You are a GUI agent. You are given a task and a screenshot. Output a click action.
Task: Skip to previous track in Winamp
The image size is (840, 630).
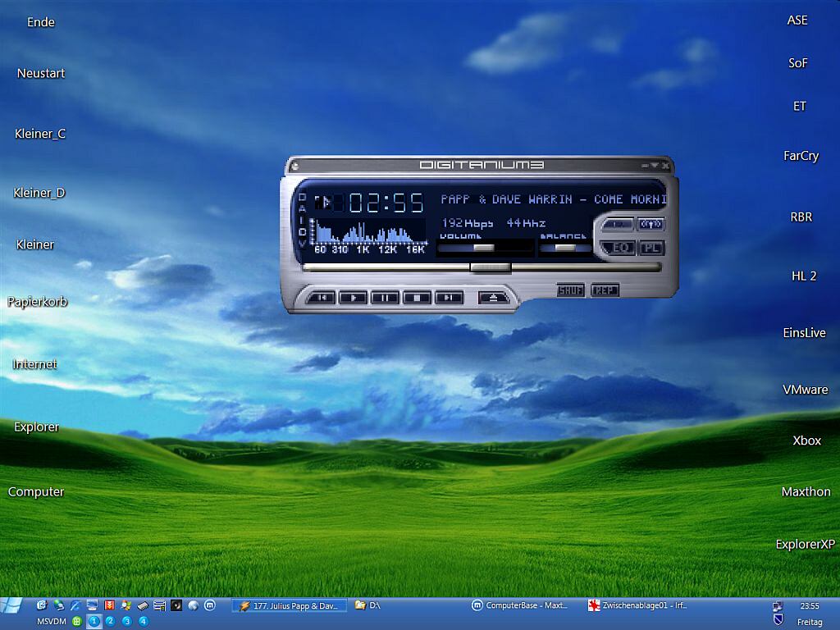click(x=321, y=297)
